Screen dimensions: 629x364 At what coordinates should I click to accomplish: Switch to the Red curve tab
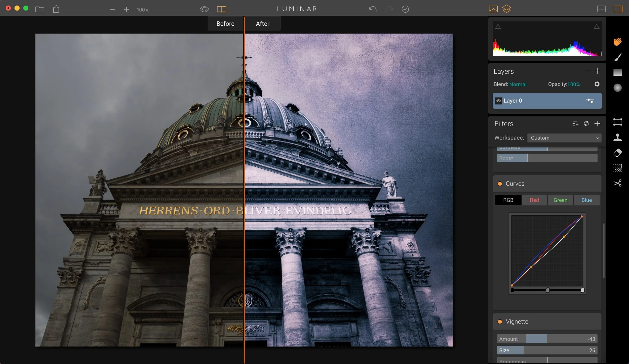(x=534, y=200)
